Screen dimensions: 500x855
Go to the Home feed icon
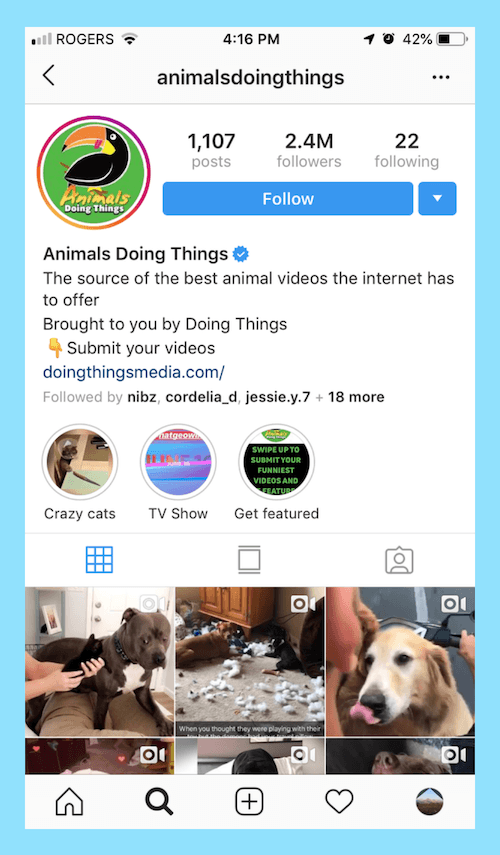70,802
